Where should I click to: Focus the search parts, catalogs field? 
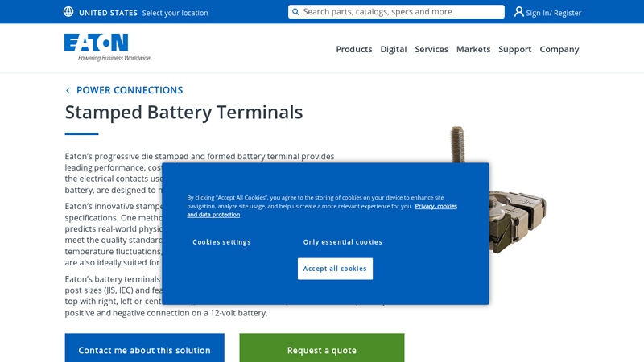point(396,12)
